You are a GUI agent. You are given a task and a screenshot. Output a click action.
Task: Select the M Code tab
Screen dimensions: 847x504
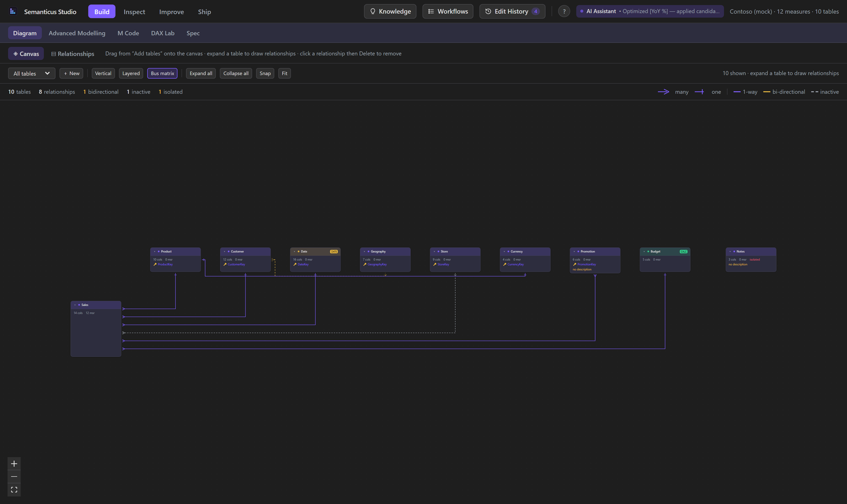[x=128, y=33]
